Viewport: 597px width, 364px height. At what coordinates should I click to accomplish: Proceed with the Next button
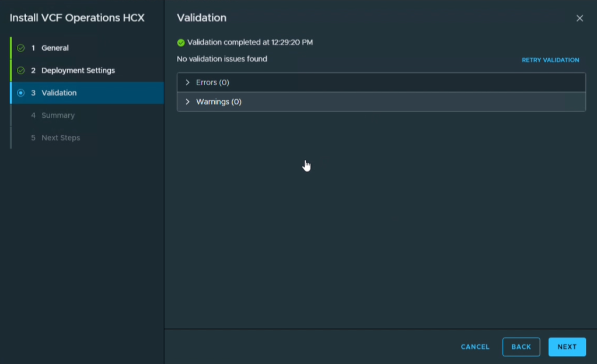(567, 347)
